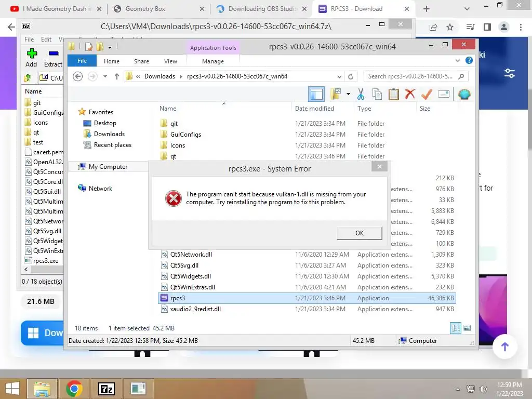Select the rpcs3 application file
532x399 pixels.
click(307, 298)
